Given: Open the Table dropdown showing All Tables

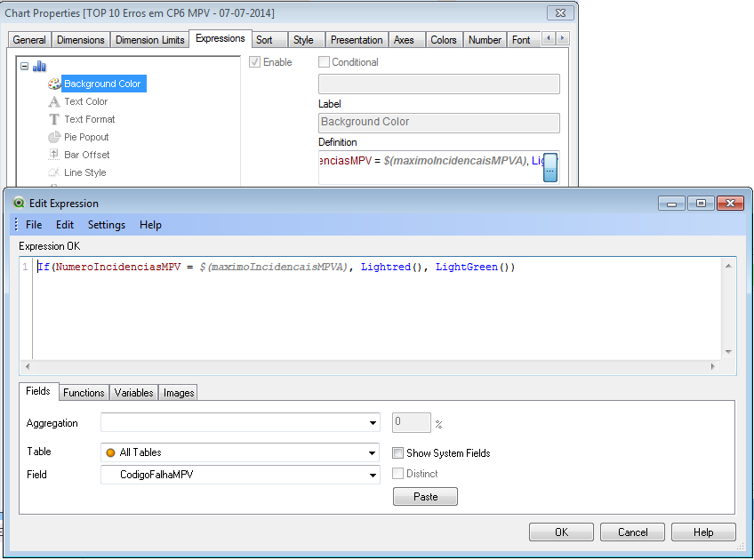Looking at the screenshot, I should [372, 452].
